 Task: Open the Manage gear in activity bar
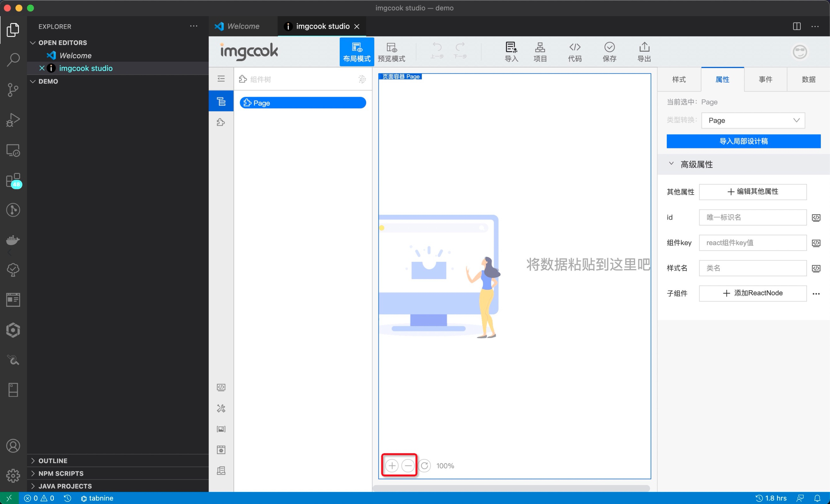13,475
